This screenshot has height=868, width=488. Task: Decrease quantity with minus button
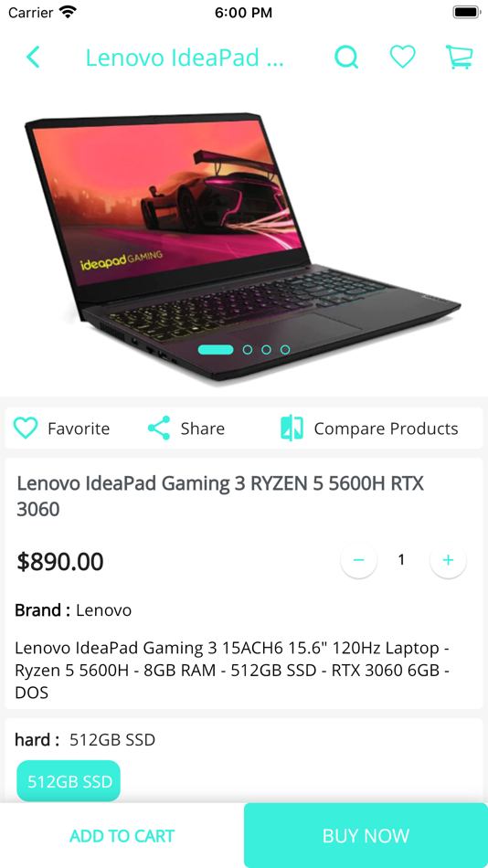point(358,560)
